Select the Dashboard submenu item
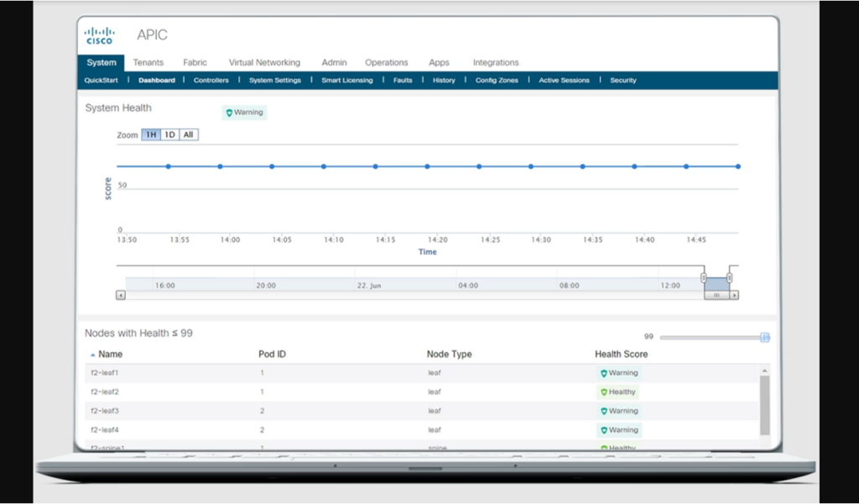Viewport: 859px width, 504px height. tap(157, 80)
